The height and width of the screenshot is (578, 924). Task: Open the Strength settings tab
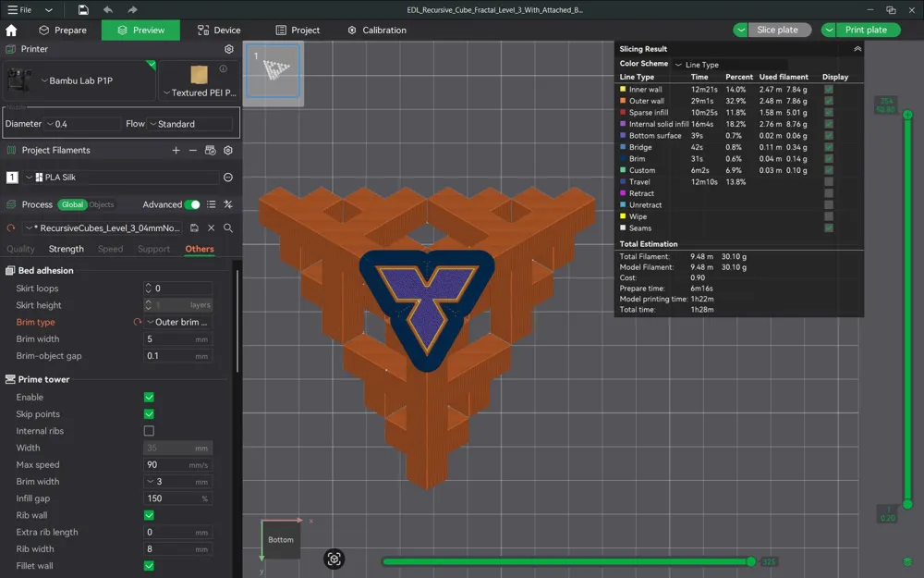pos(66,249)
